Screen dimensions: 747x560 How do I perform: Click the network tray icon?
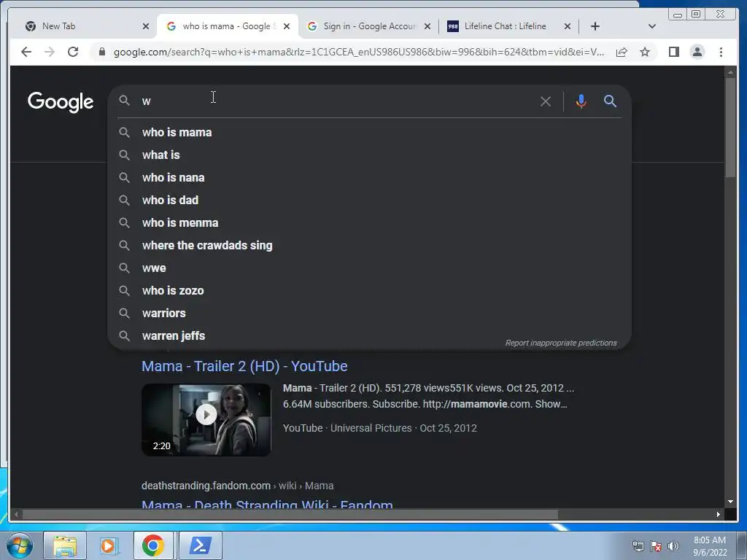638,546
